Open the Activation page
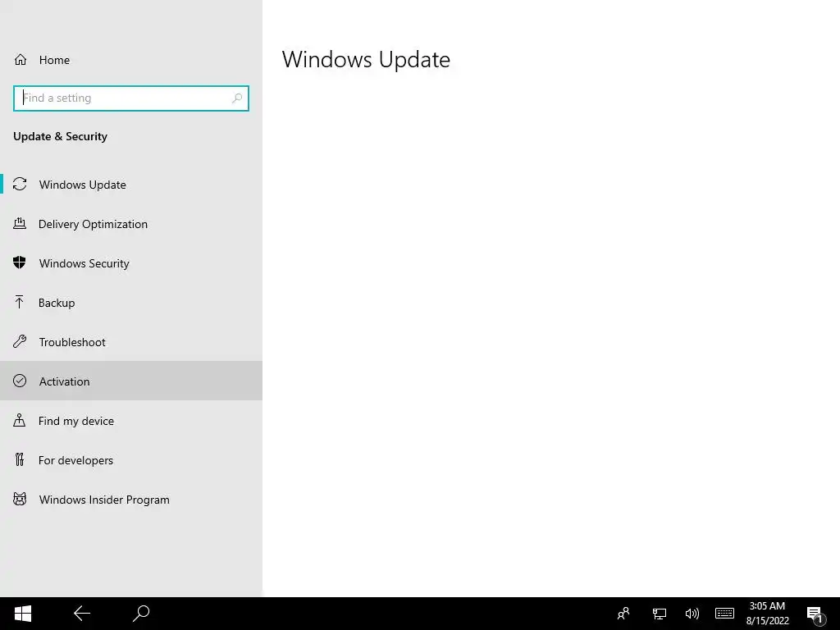This screenshot has height=630, width=840. (x=131, y=381)
